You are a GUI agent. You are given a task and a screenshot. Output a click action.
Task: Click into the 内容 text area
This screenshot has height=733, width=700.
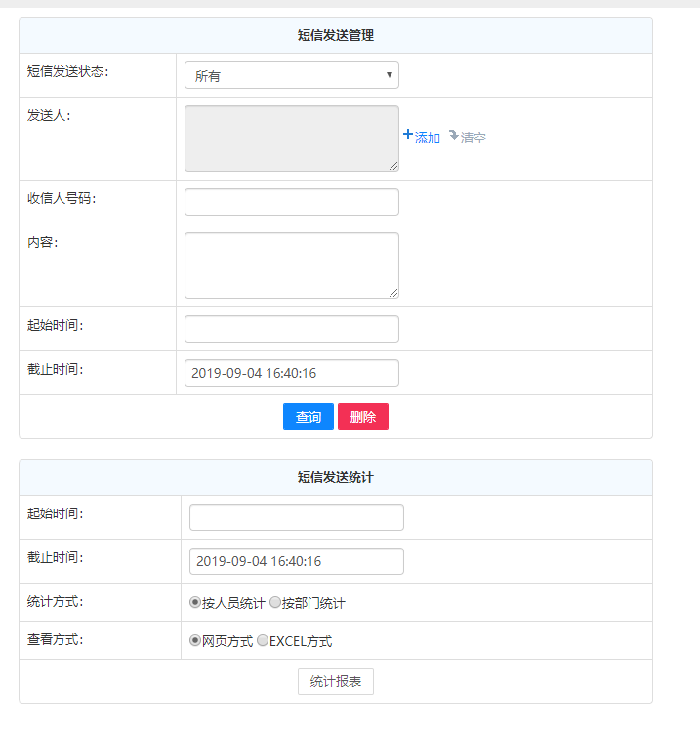[x=291, y=265]
